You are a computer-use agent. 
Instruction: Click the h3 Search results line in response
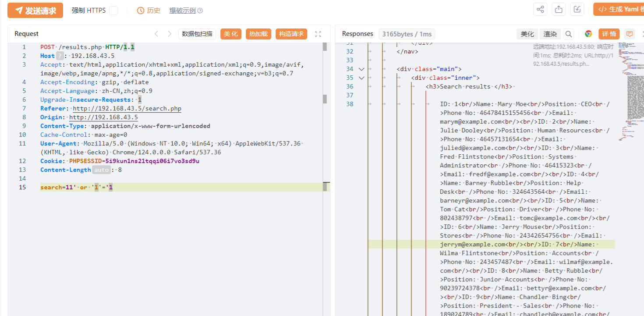(x=469, y=86)
